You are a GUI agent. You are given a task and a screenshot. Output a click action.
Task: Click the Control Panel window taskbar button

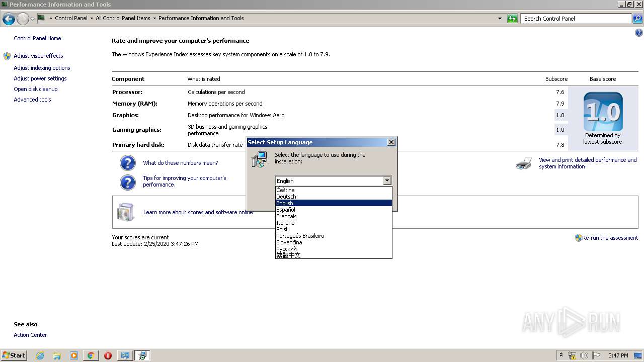click(x=125, y=355)
